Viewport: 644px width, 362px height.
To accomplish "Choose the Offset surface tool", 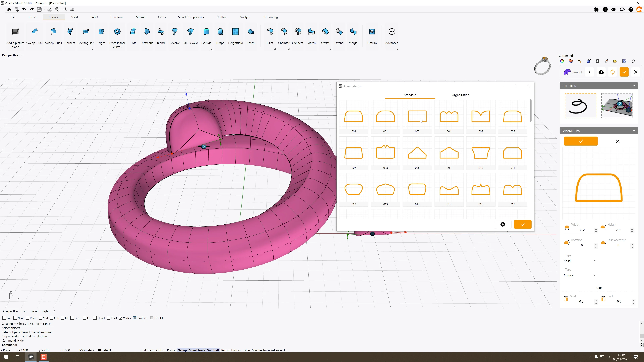I will (325, 36).
